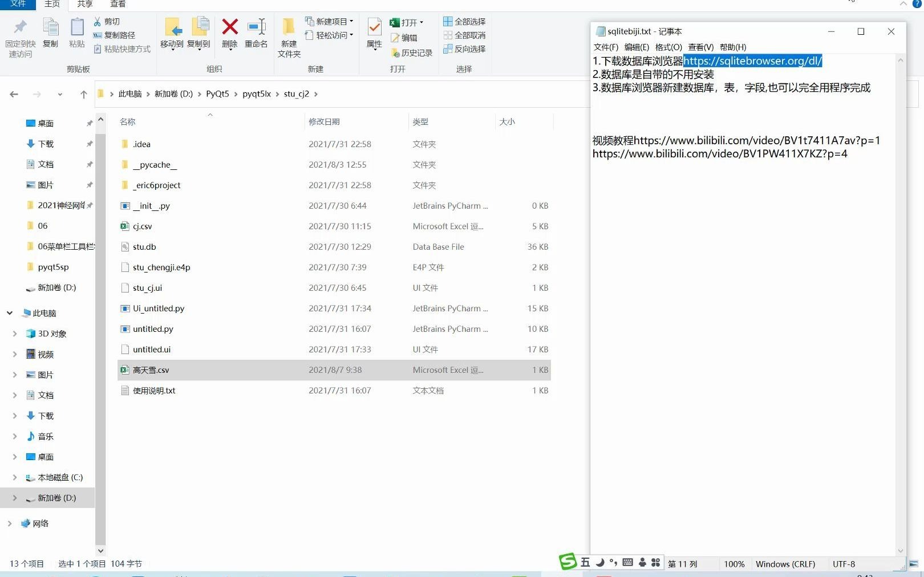This screenshot has height=577, width=924.
Task: Open the Properties checkmark icon
Action: [374, 27]
